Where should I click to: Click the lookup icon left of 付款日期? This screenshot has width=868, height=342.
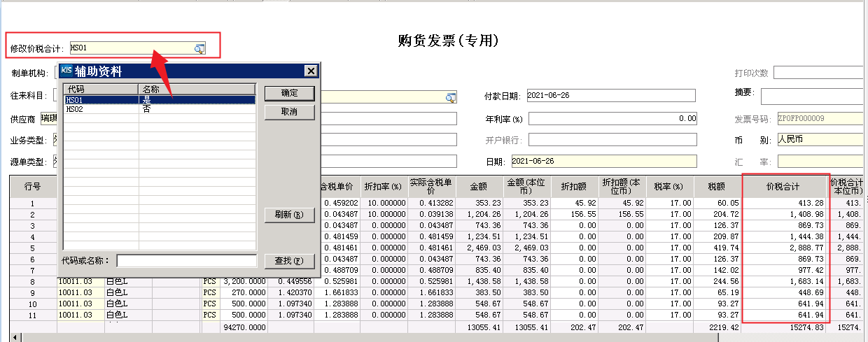pos(451,97)
